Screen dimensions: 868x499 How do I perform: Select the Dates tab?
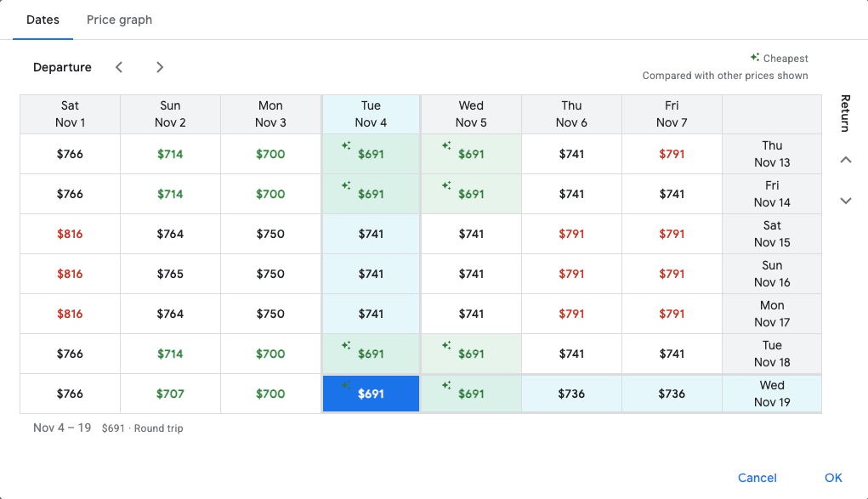pyautogui.click(x=43, y=20)
